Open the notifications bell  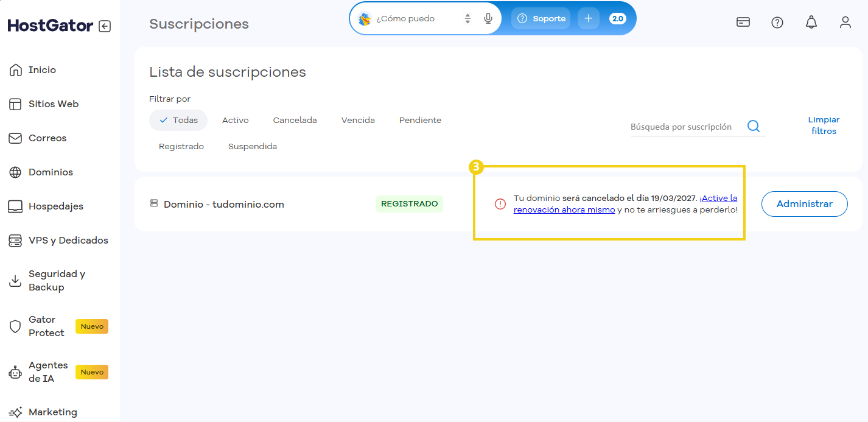[x=811, y=23]
